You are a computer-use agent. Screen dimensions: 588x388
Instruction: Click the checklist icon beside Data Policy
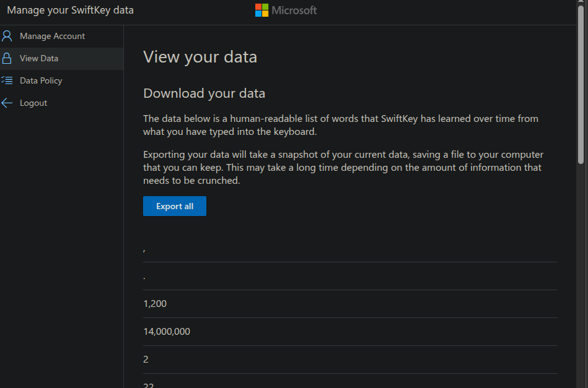pos(7,80)
